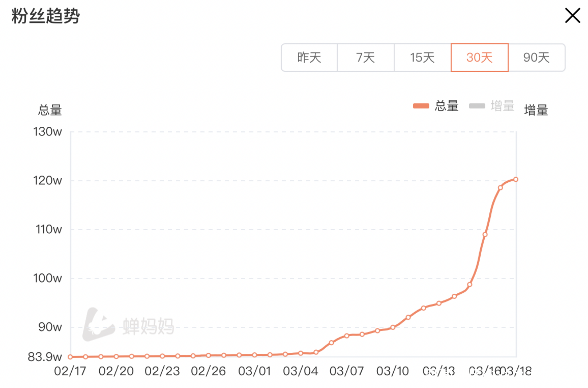Click the 03/10 data point marker
The height and width of the screenshot is (388, 588).
(393, 327)
